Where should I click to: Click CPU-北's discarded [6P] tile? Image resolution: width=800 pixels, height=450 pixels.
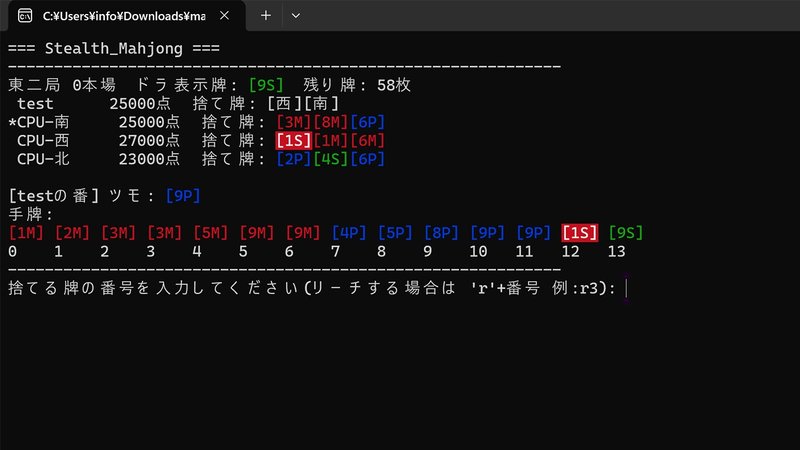point(367,159)
